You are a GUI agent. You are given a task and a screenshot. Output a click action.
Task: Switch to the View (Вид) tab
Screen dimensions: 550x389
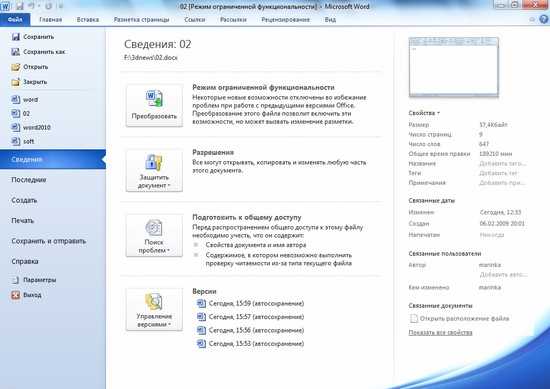point(330,20)
